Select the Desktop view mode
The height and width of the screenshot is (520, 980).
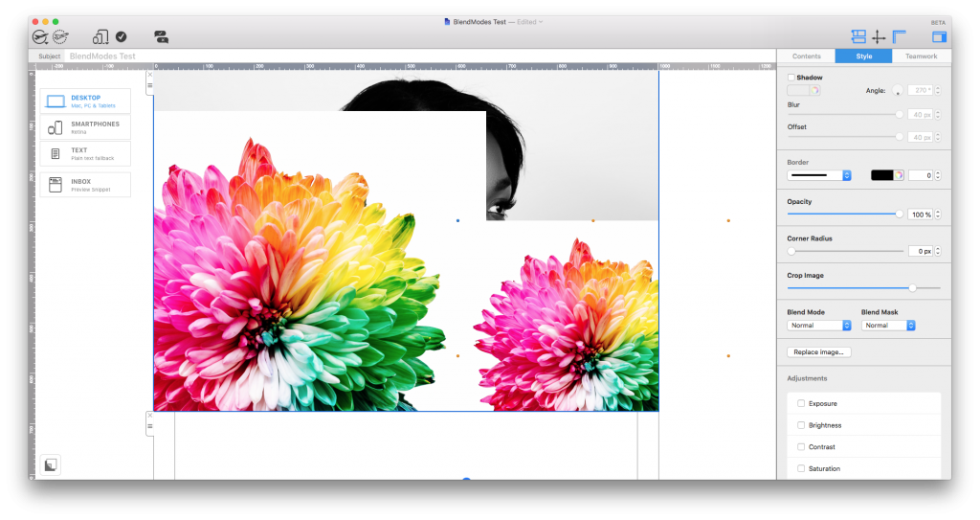point(85,102)
